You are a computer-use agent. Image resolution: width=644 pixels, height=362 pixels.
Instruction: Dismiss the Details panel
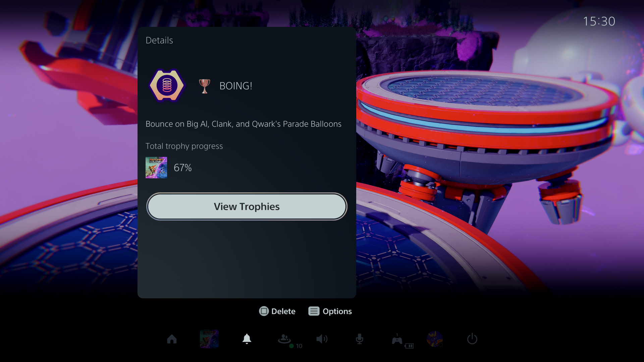coord(487,177)
